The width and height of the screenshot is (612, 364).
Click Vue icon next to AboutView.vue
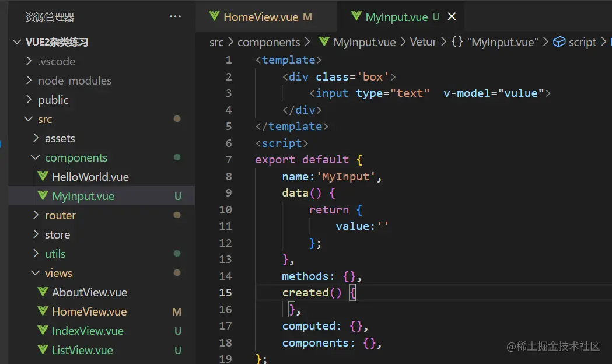(x=43, y=292)
